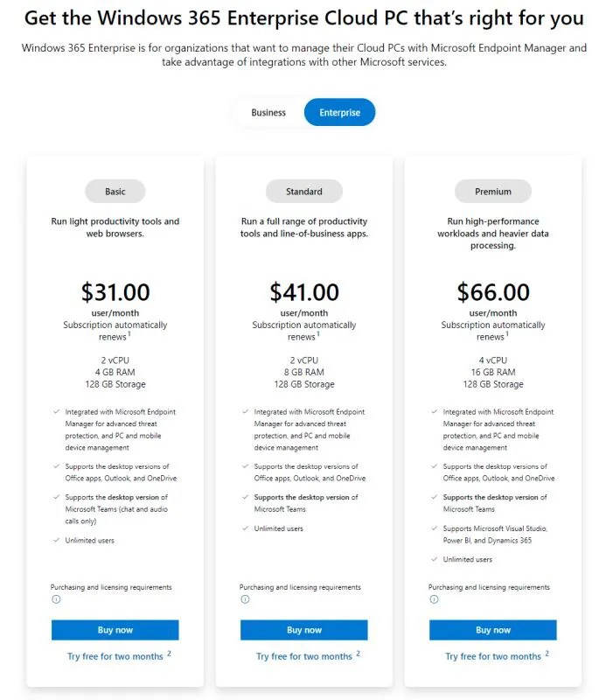Click the Basic plan label pill

click(115, 192)
